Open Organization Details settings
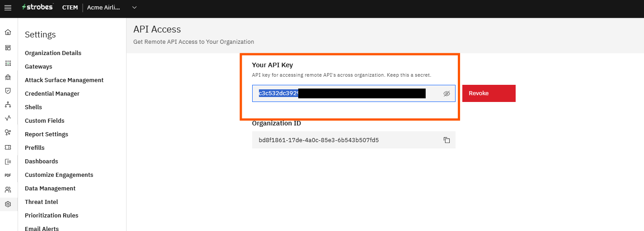644x231 pixels. [53, 53]
